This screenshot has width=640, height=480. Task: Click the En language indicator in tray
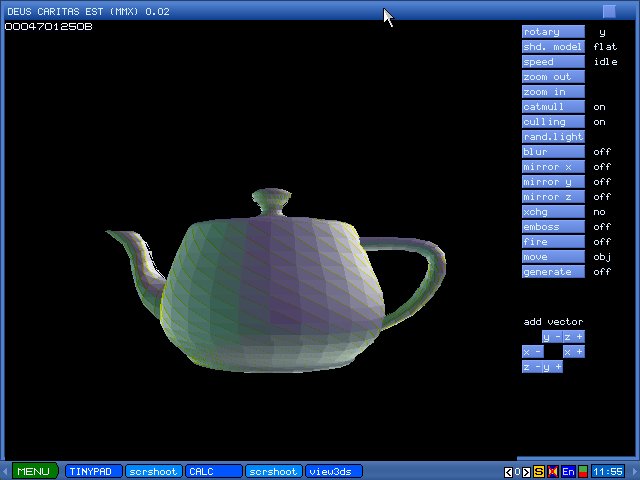coord(568,471)
